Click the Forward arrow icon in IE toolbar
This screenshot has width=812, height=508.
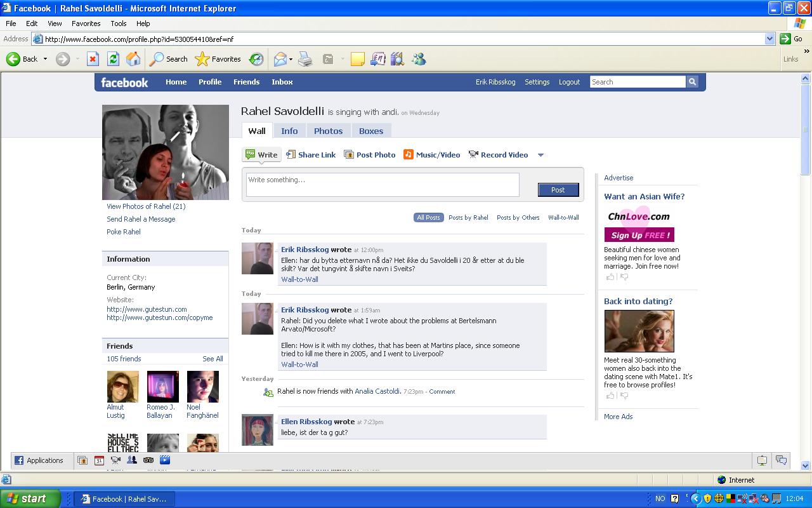tap(62, 59)
